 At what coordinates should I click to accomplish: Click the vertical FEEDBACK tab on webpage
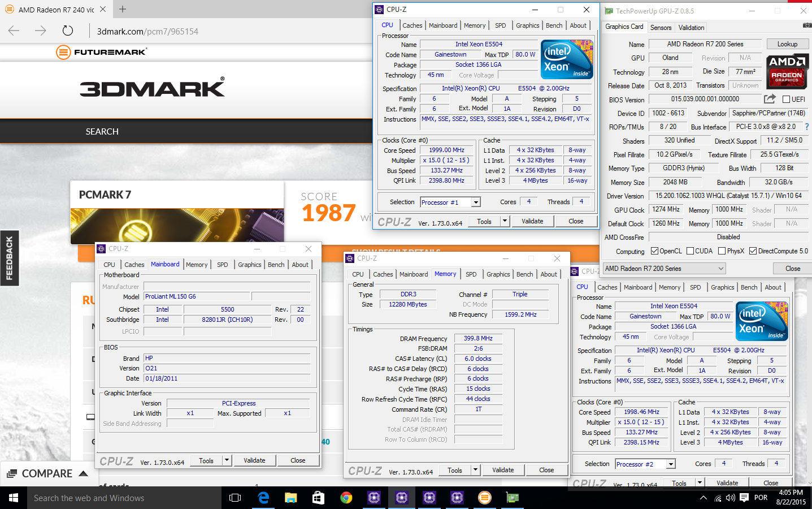(9, 258)
